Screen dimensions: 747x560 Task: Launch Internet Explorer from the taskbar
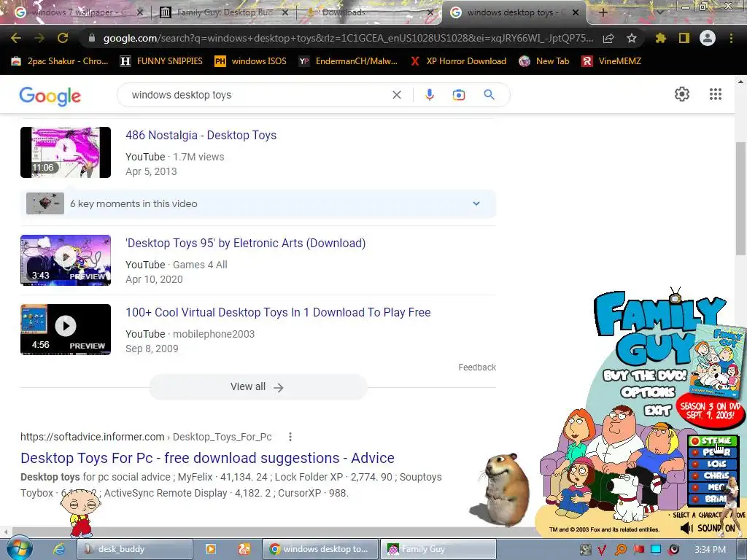click(x=58, y=549)
